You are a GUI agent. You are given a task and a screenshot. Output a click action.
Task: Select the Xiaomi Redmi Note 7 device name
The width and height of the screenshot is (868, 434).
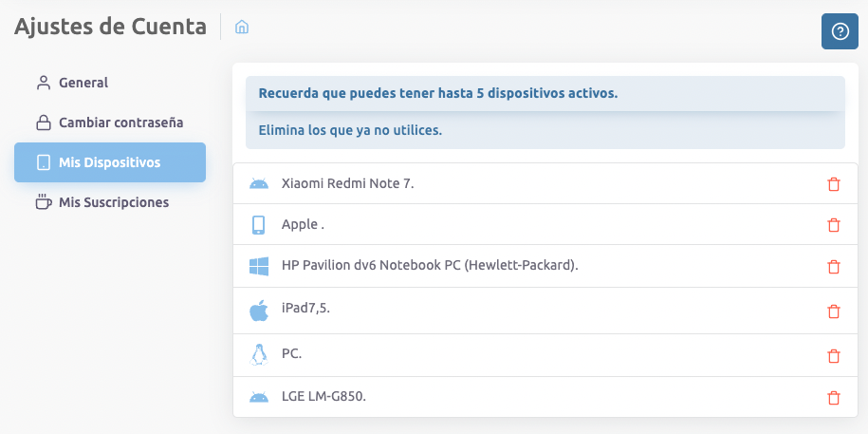(347, 183)
